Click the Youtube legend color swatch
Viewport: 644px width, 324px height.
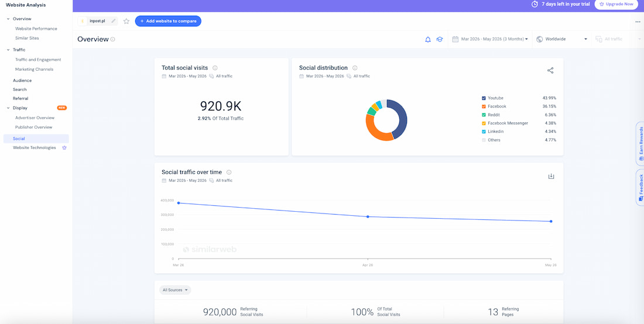point(484,98)
